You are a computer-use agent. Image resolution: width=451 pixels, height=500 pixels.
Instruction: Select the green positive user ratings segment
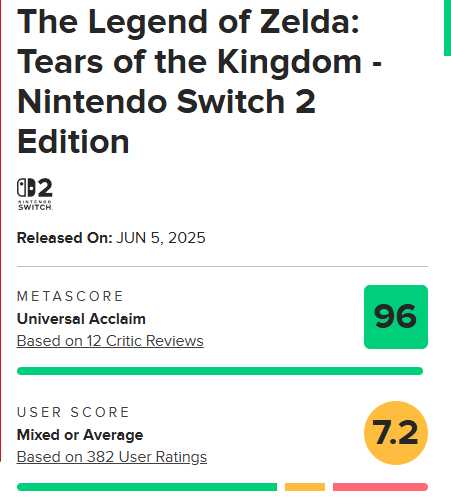147,487
